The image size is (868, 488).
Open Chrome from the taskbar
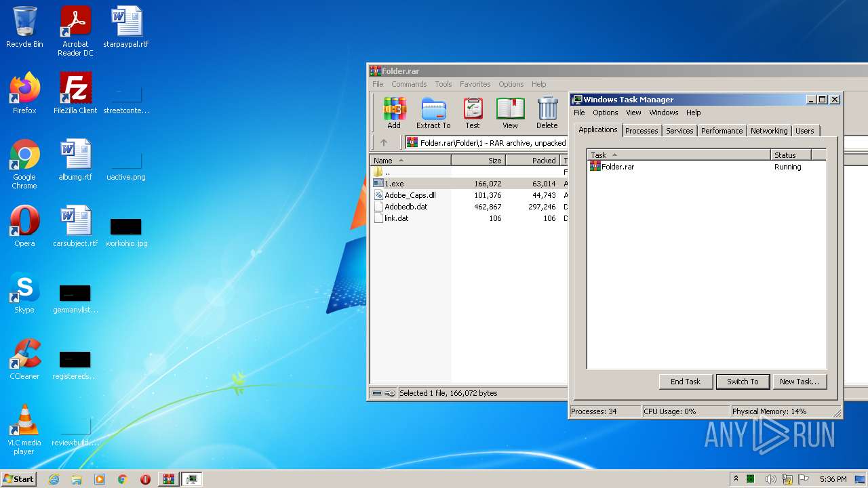coord(123,479)
